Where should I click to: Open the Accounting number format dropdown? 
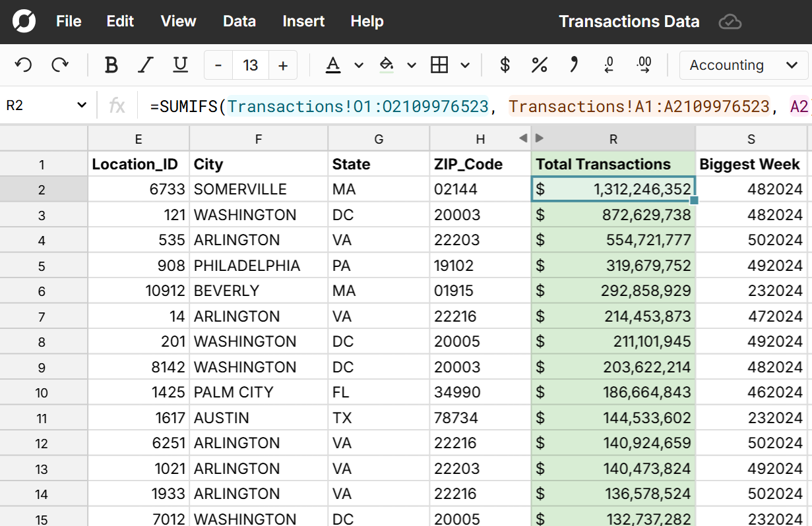743,65
